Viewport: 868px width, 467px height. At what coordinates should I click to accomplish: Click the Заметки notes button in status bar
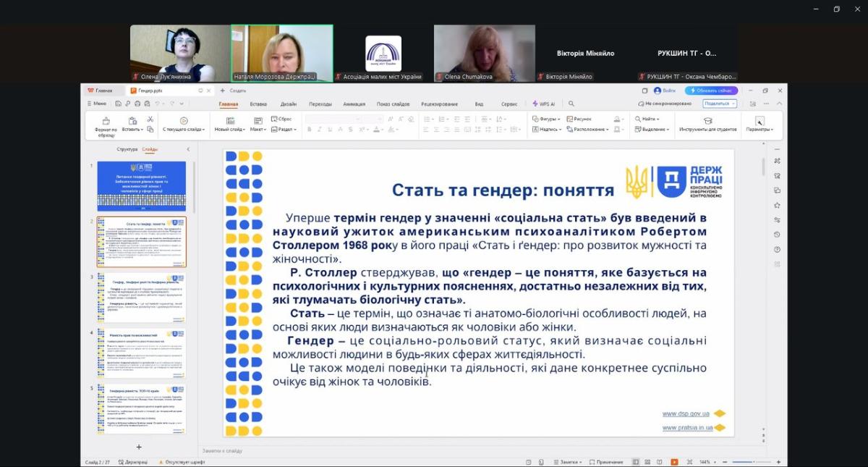pos(567,462)
